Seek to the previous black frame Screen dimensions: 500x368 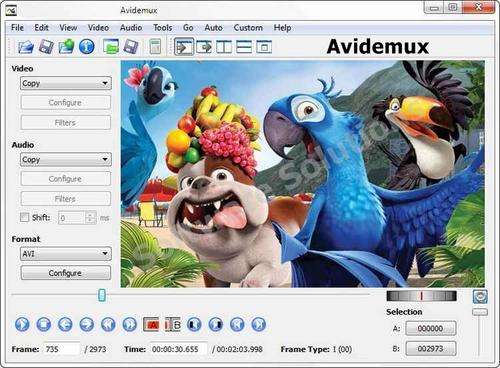[194, 324]
